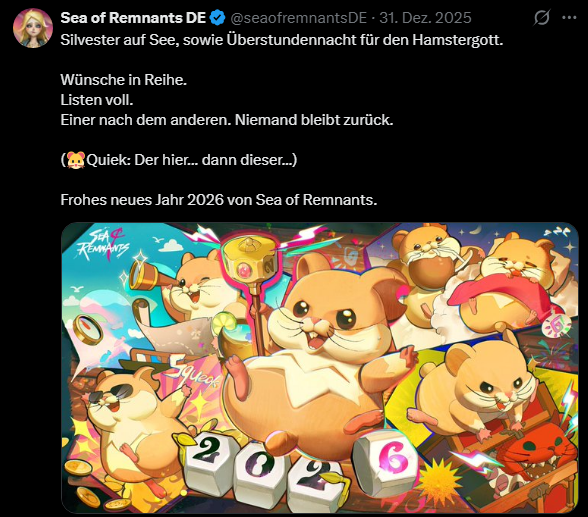Open the post timestamp 31. Dez. 2025
Screen dimensions: 588x517
tap(425, 18)
